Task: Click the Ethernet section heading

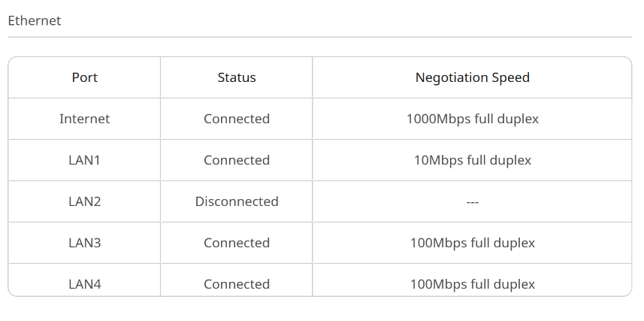Action: [35, 20]
